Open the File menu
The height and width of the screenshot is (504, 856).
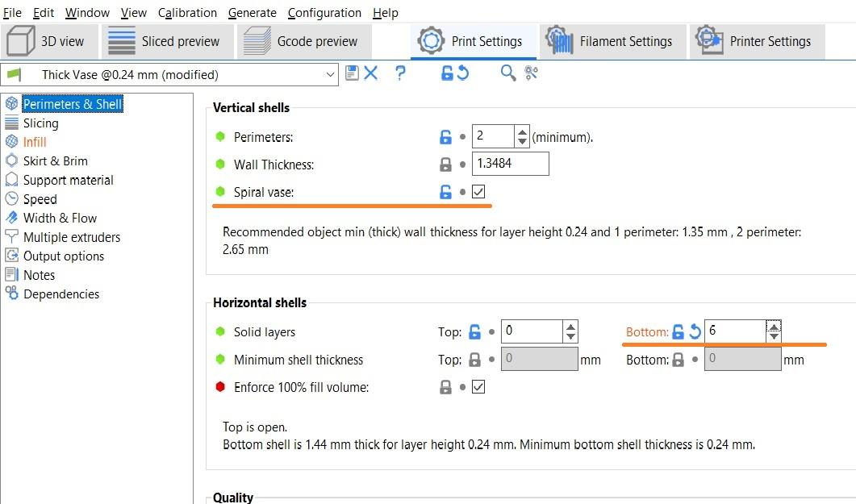click(x=12, y=13)
